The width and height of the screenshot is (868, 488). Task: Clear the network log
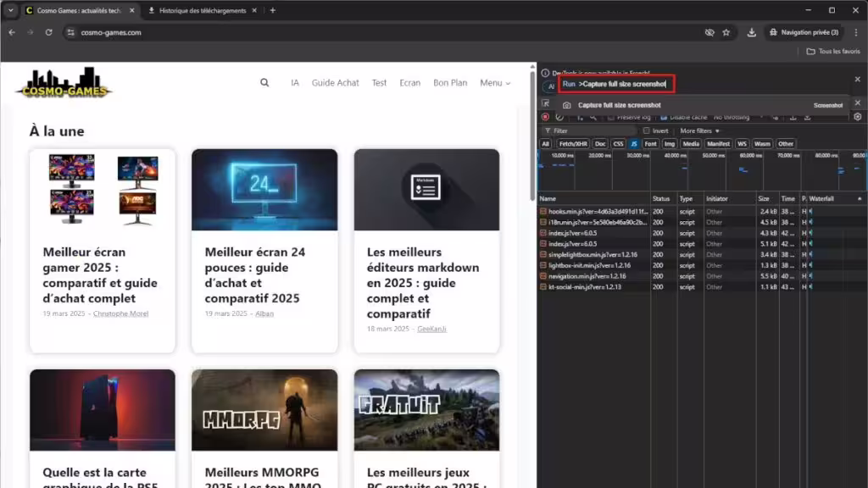tap(559, 117)
